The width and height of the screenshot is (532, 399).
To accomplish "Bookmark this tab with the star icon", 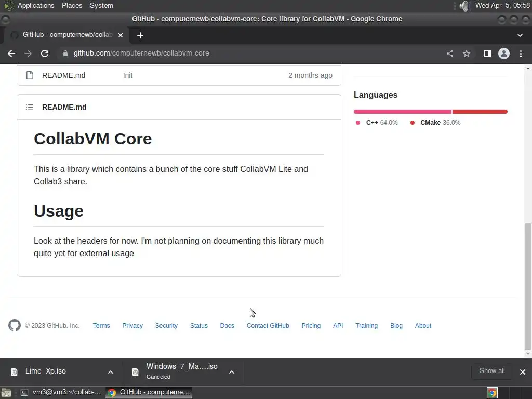I will click(x=467, y=54).
